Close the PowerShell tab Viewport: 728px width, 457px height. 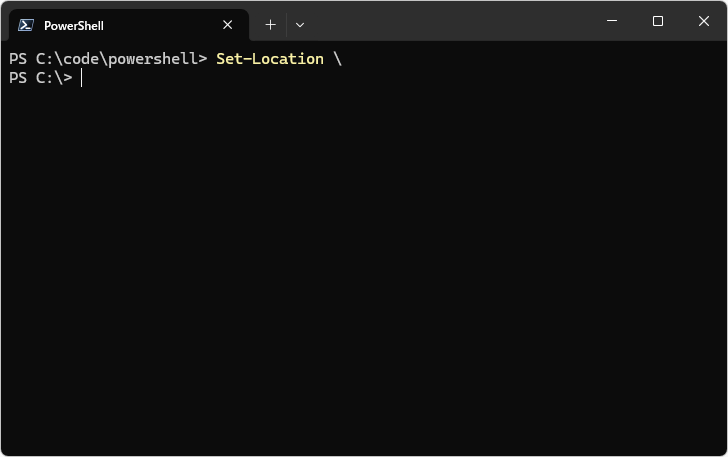point(229,25)
